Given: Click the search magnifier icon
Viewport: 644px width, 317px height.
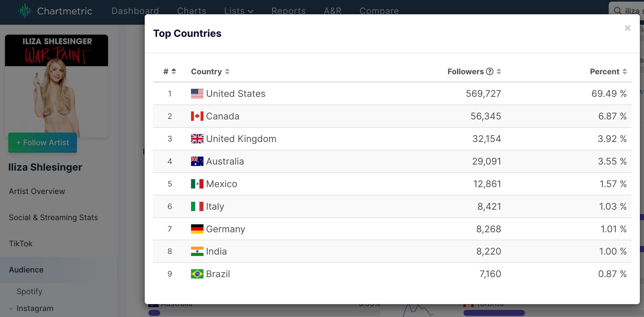Looking at the screenshot, I should tap(617, 11).
